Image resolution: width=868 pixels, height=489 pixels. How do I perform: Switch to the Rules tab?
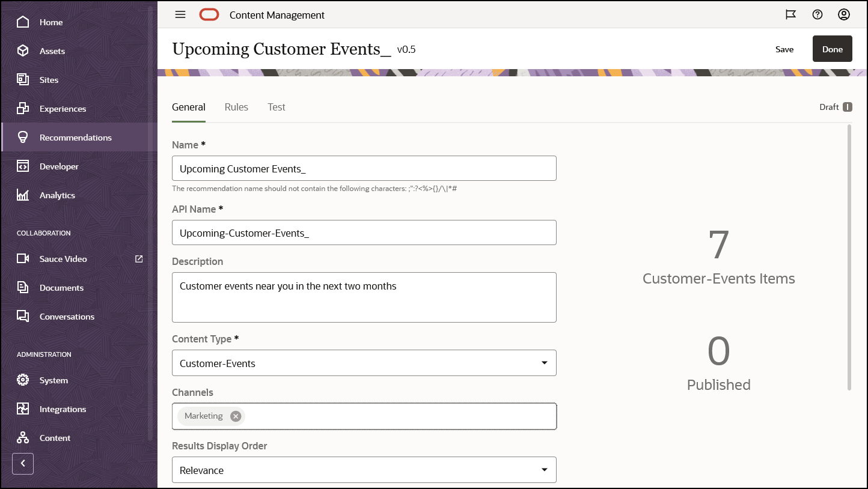pyautogui.click(x=236, y=108)
